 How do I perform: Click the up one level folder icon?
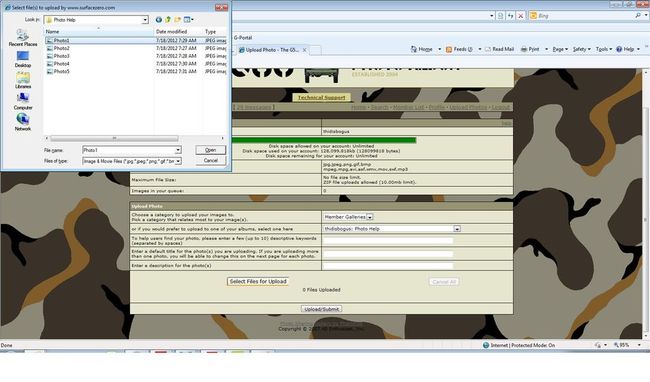pos(168,19)
